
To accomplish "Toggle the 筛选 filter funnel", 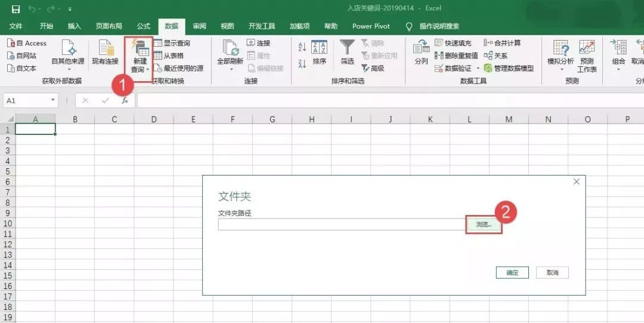I will [x=347, y=53].
